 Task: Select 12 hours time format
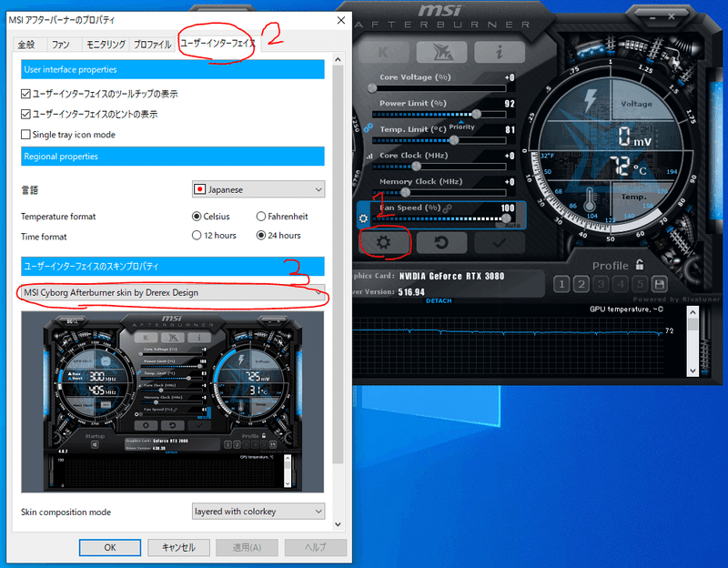197,236
